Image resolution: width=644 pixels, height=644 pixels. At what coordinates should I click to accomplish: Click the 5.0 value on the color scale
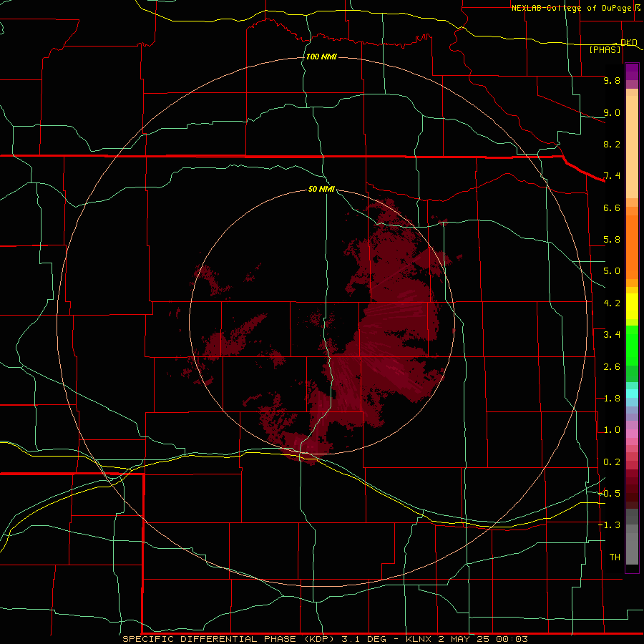click(x=612, y=271)
